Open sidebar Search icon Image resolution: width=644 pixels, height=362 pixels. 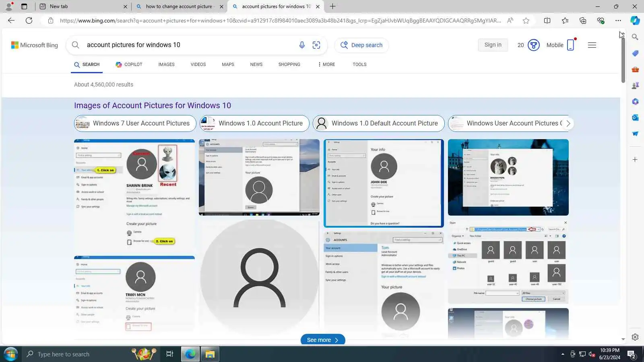635,37
